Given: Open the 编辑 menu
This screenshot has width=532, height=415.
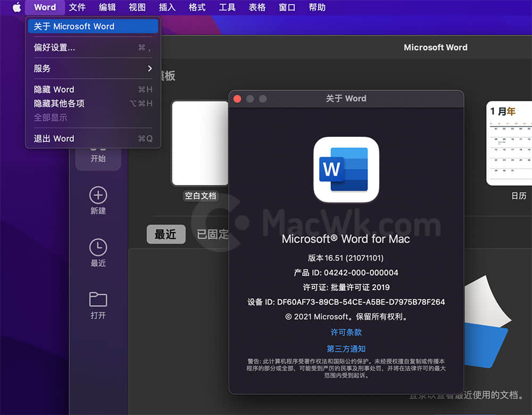Looking at the screenshot, I should tap(107, 7).
